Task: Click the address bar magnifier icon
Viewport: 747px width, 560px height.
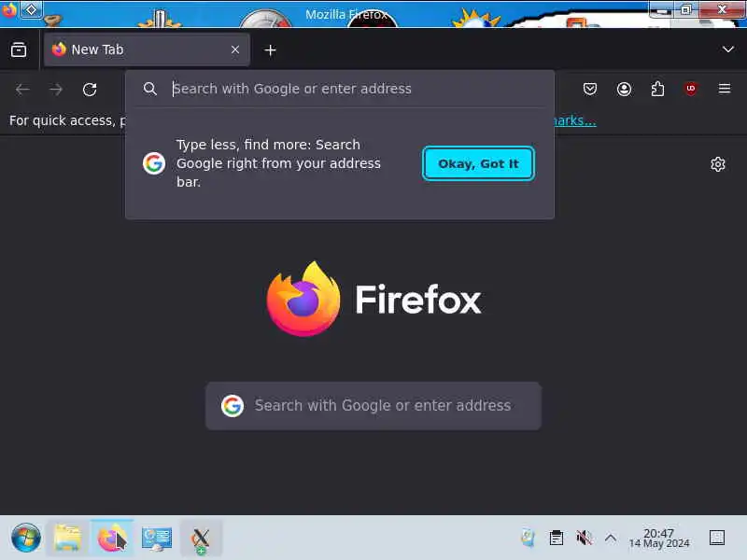Action: [x=150, y=89]
